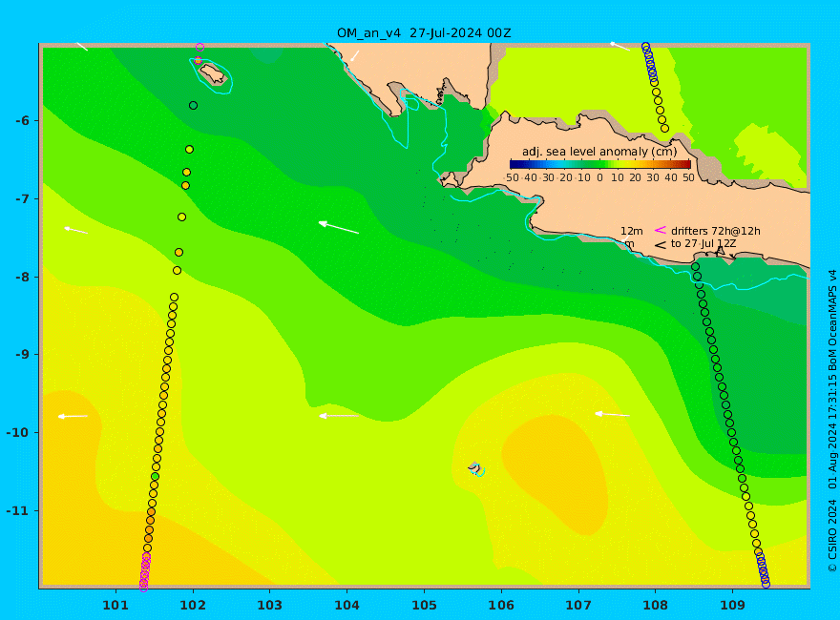
Task: Click the -10 latitude axis label
Action: (x=19, y=433)
